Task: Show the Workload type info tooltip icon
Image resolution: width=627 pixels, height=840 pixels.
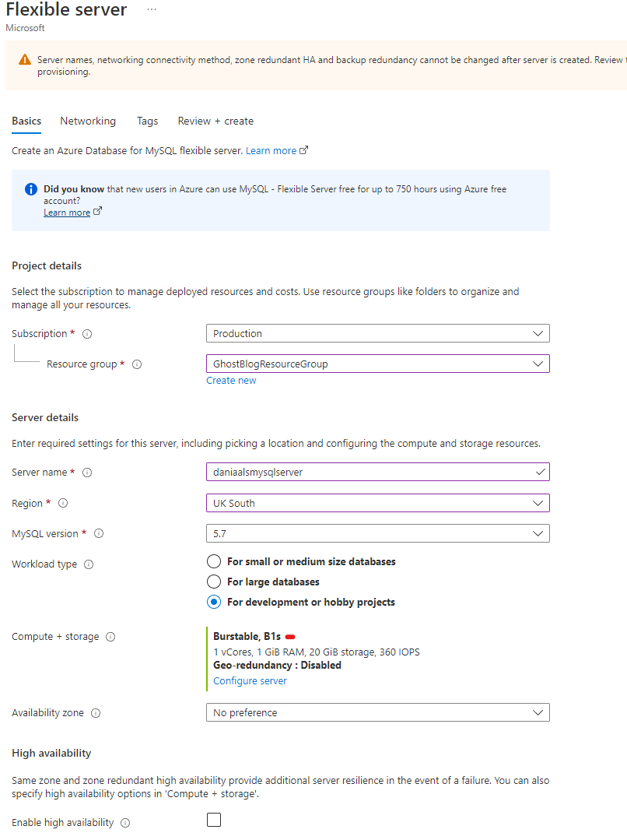Action: coord(89,564)
